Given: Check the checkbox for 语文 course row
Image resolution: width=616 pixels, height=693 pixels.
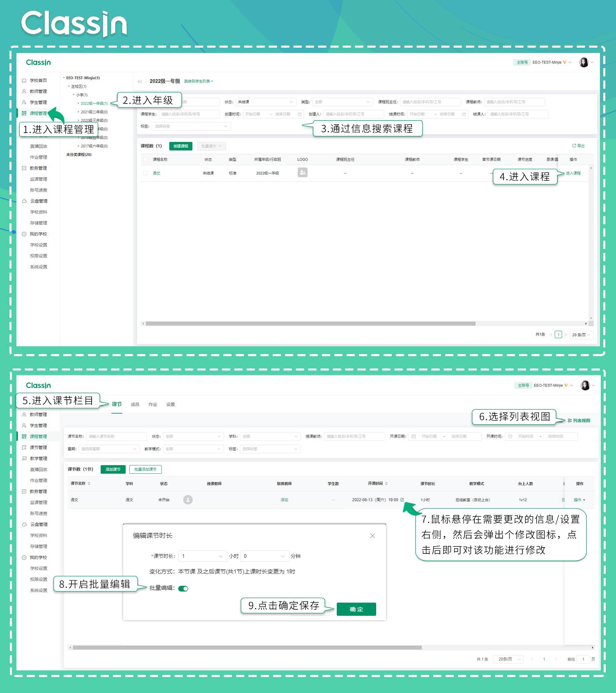Looking at the screenshot, I should click(145, 173).
